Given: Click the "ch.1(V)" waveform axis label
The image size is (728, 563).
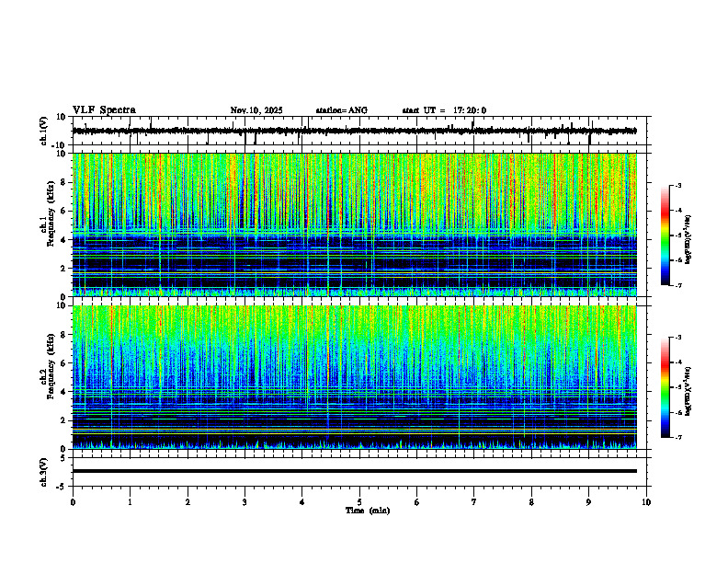Looking at the screenshot, I should [44, 131].
